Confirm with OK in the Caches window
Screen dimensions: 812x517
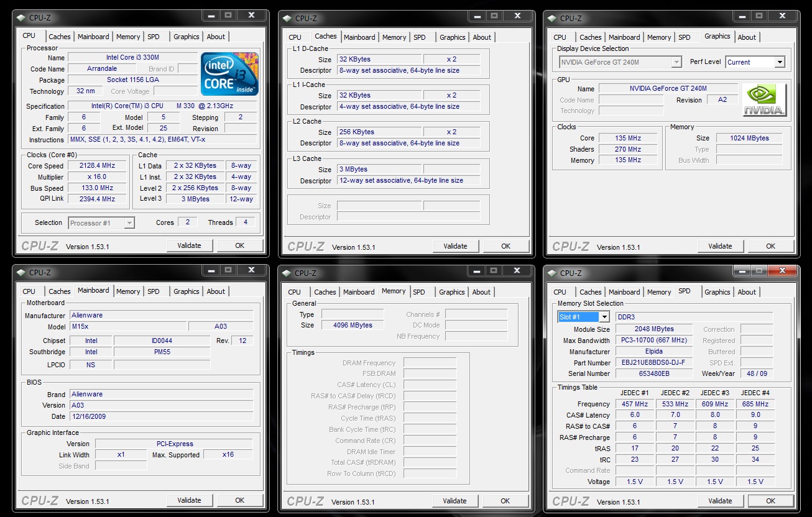[505, 246]
